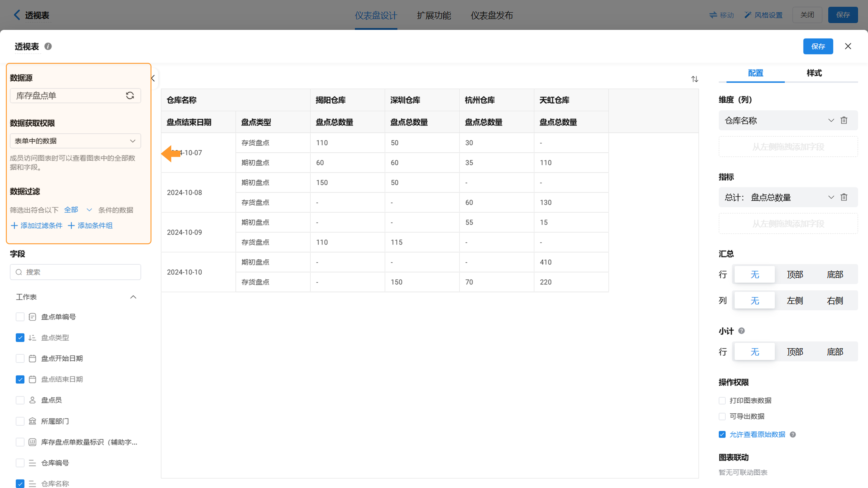This screenshot has height=488, width=868.
Task: Click the 添加过滤条件 link
Action: click(x=41, y=225)
